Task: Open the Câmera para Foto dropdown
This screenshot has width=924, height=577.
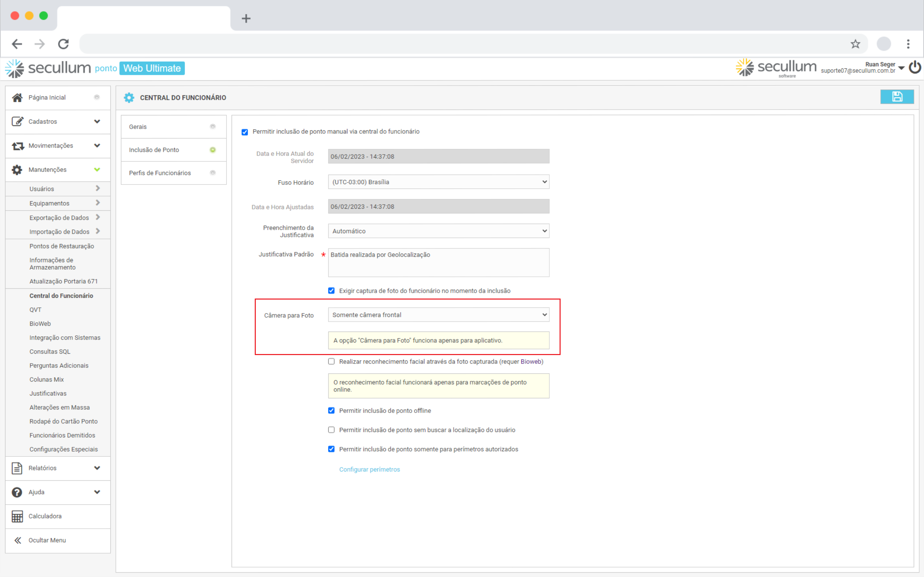Action: coord(438,315)
